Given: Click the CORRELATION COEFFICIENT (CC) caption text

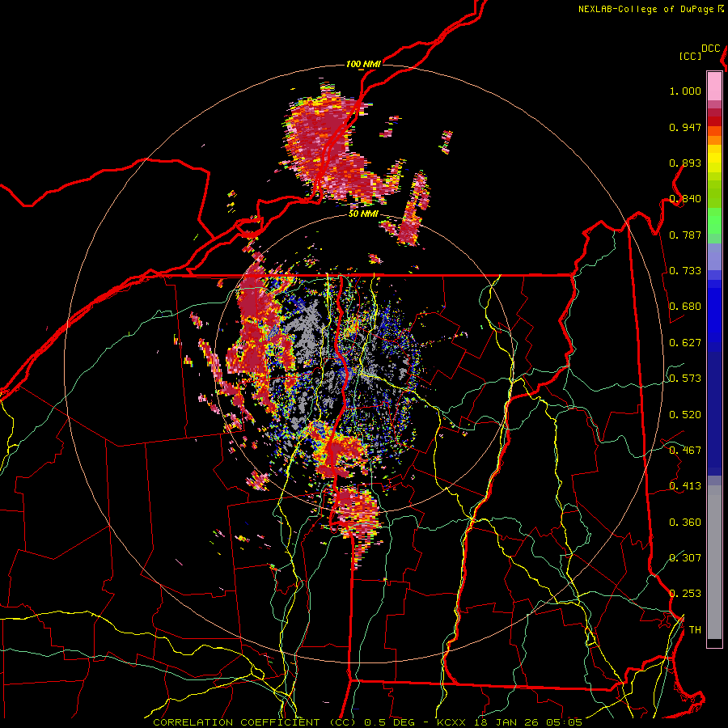Looking at the screenshot, I should click(x=256, y=722).
